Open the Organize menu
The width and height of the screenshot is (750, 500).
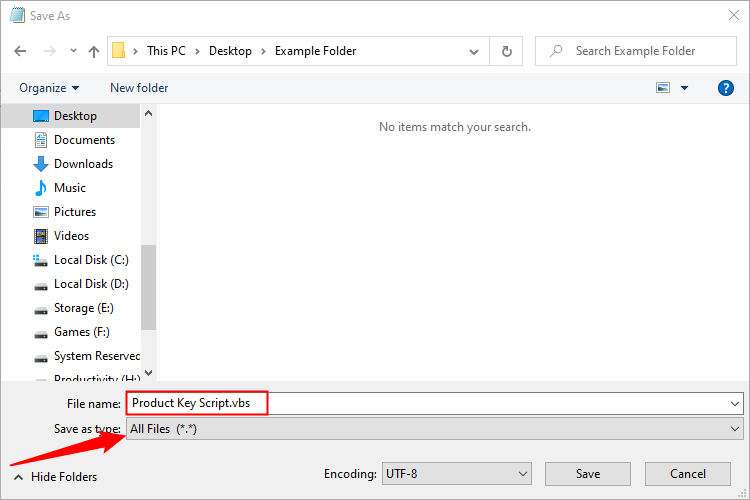[49, 88]
